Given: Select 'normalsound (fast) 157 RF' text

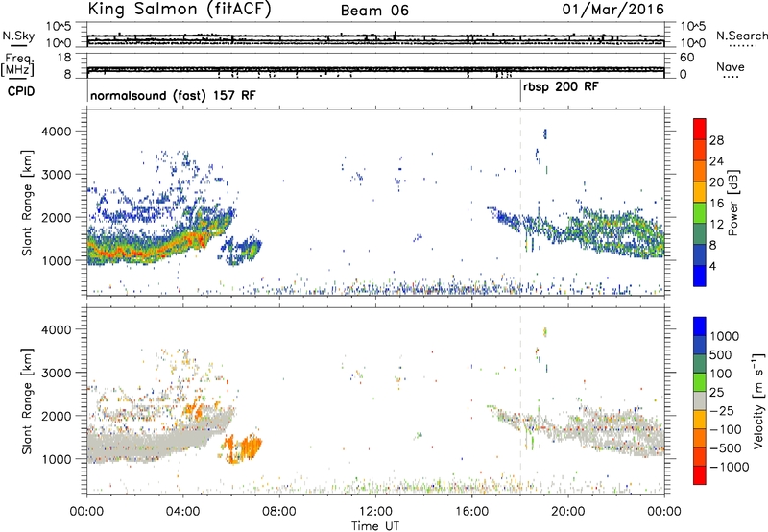Looking at the screenshot, I should (173, 95).
